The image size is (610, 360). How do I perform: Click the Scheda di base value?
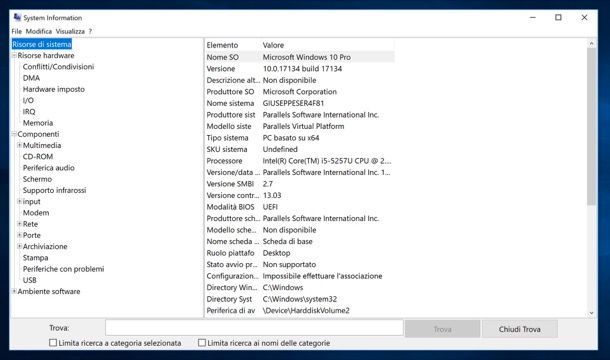(x=287, y=242)
